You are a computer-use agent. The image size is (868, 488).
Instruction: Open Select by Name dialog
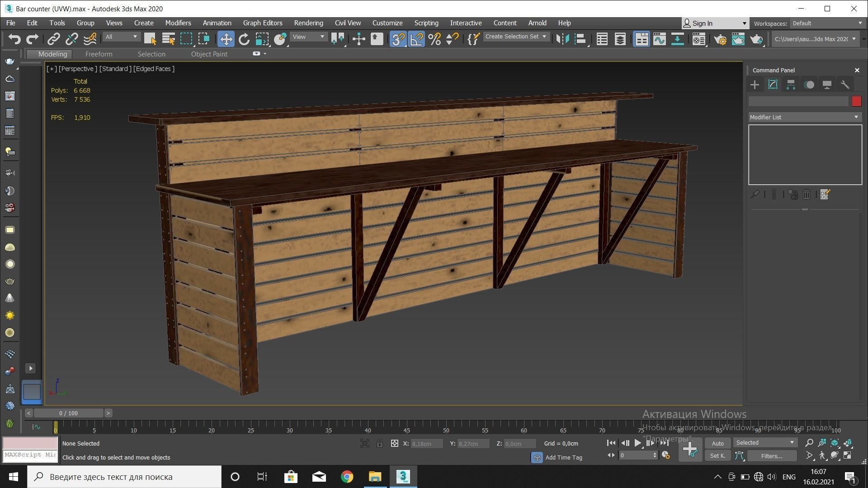click(x=168, y=39)
